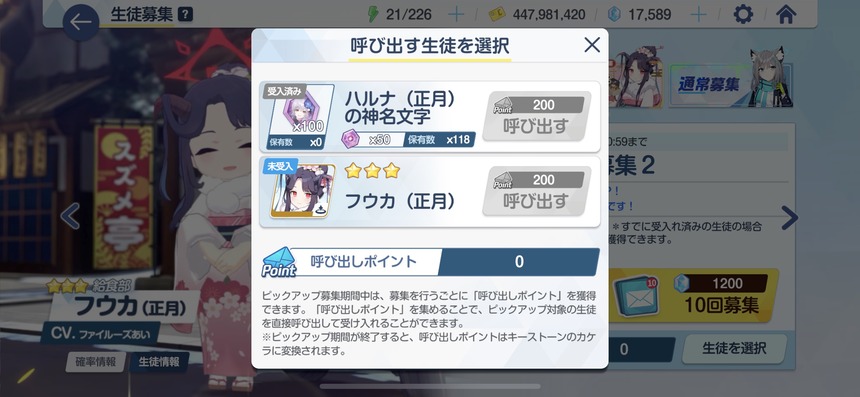
Task: Open the help question mark icon
Action: pos(186,15)
